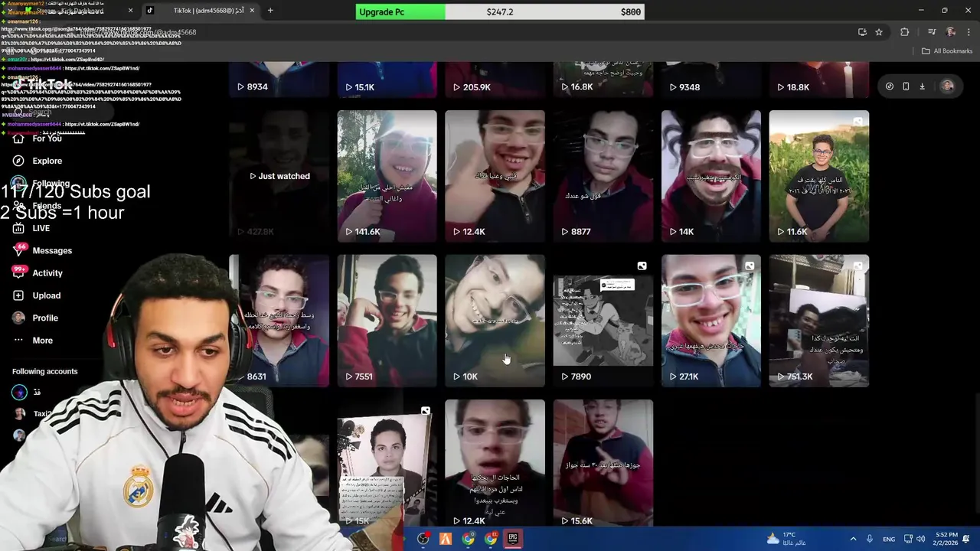
Task: Open the TikTok mobile app phone icon
Action: click(906, 86)
